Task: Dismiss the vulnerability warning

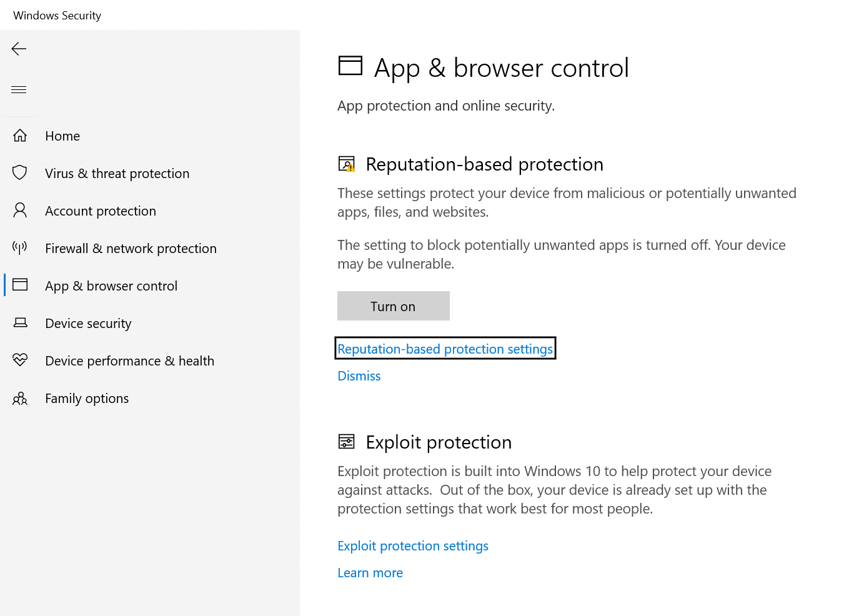Action: (359, 375)
